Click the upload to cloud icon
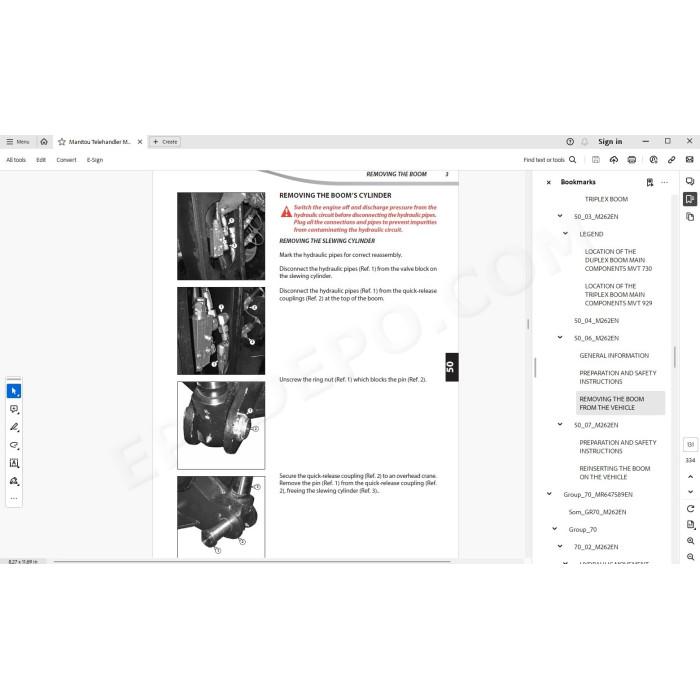 pyautogui.click(x=614, y=160)
